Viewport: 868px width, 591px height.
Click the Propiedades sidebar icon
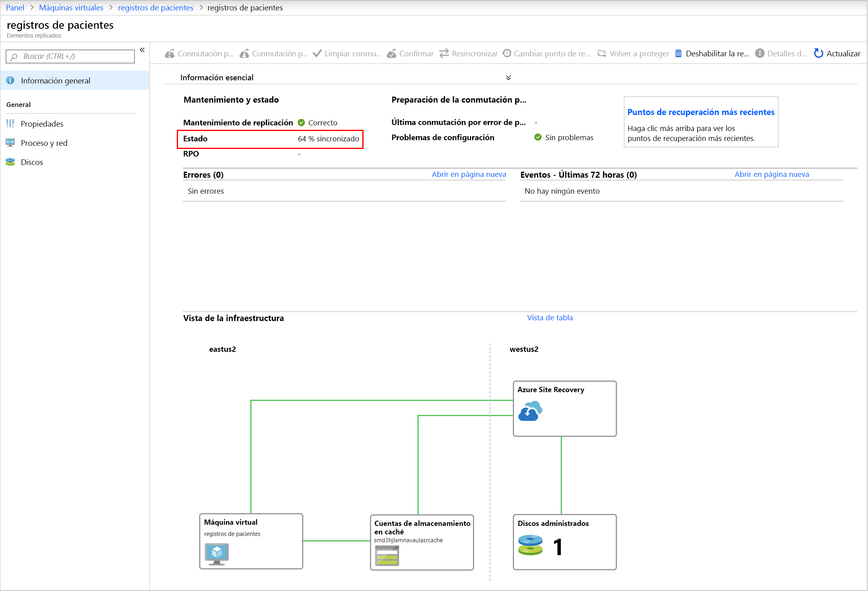click(10, 123)
